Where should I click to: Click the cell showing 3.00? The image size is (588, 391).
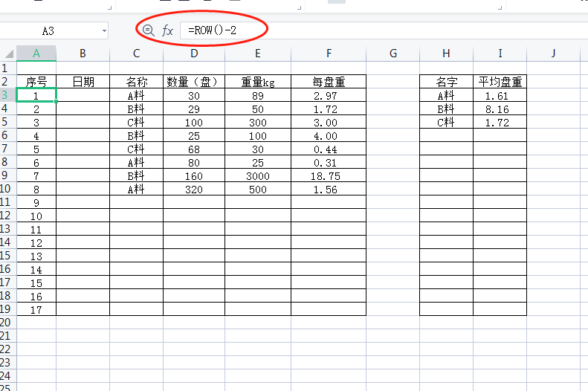click(329, 122)
